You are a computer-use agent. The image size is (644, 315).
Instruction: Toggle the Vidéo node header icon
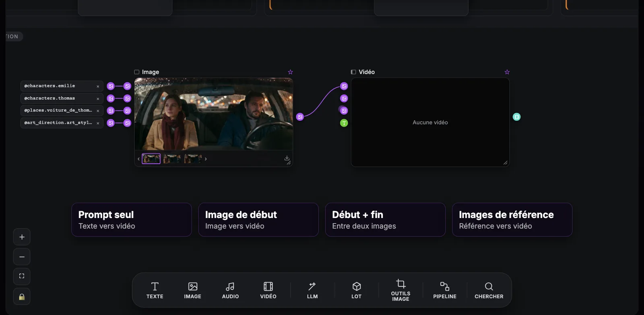click(x=353, y=72)
